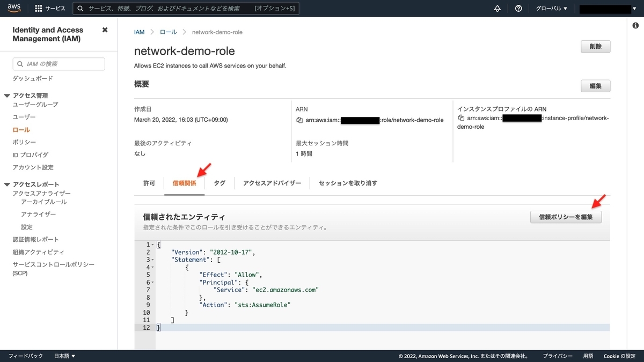Copy the role ARN with the copy icon
This screenshot has width=644, height=362.
coord(299,120)
